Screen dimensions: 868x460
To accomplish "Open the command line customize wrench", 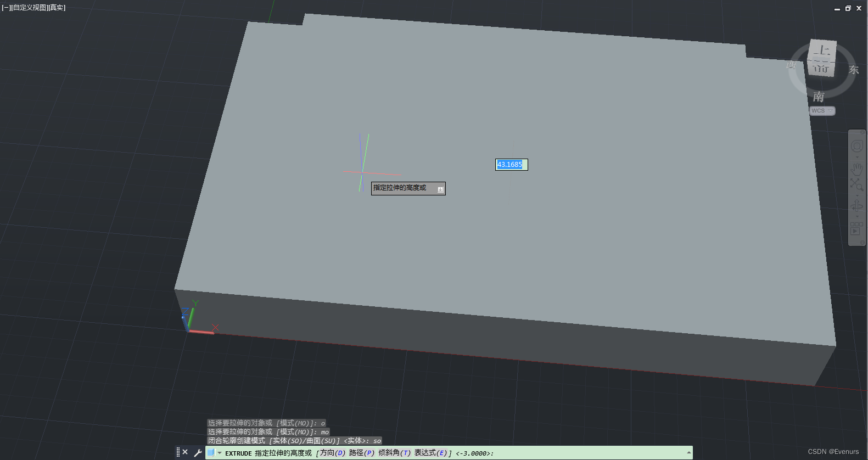I will (x=198, y=453).
